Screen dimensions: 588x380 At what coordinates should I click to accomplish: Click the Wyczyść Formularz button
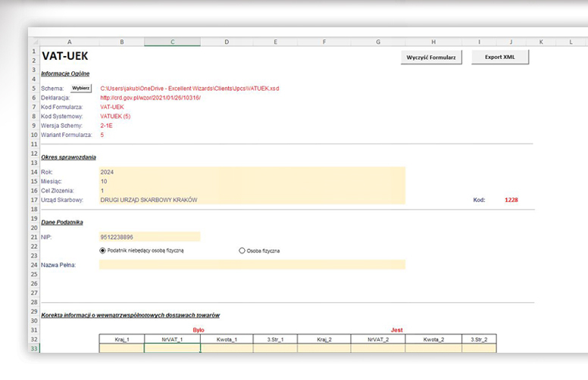point(430,57)
